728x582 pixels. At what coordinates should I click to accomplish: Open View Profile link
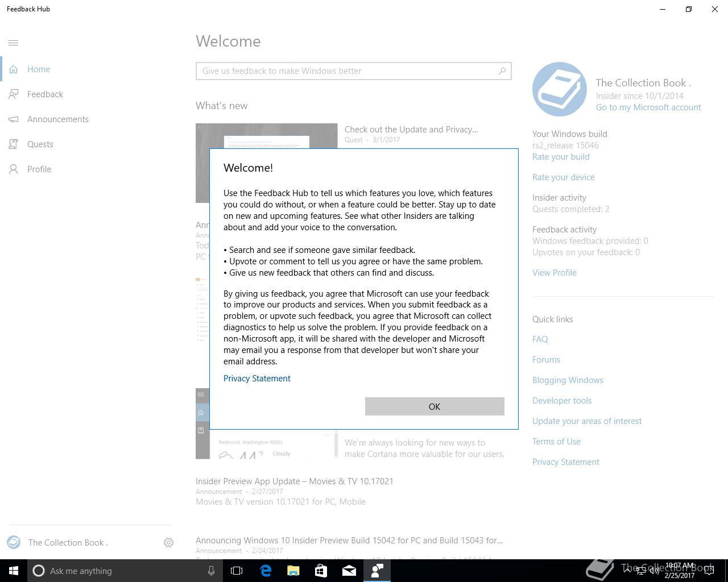[x=555, y=273]
